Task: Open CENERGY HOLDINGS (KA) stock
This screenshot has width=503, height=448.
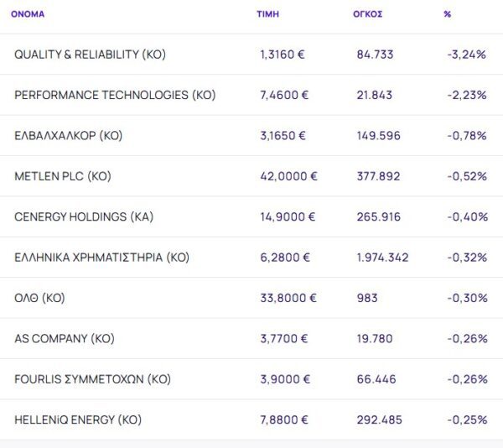Action: [84, 216]
